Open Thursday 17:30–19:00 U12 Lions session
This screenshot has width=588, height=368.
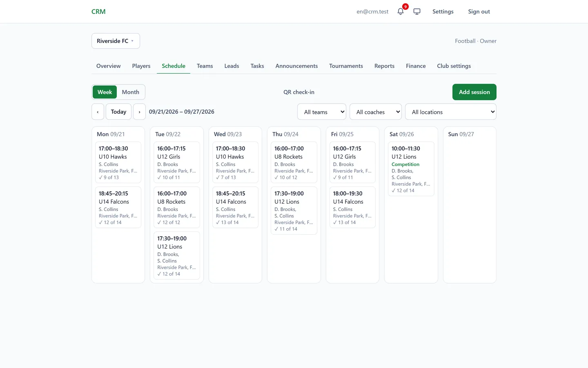pos(294,211)
